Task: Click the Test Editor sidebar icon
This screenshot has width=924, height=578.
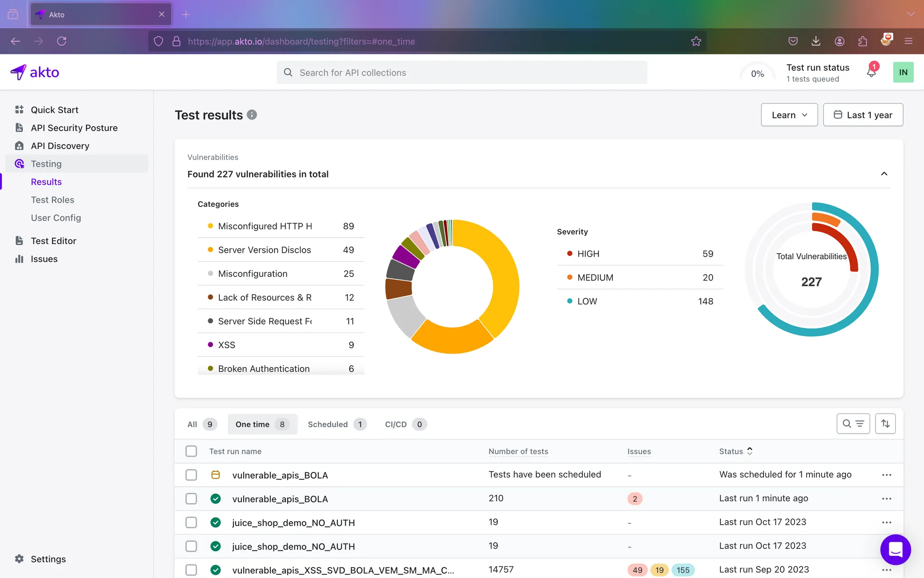Action: click(18, 240)
